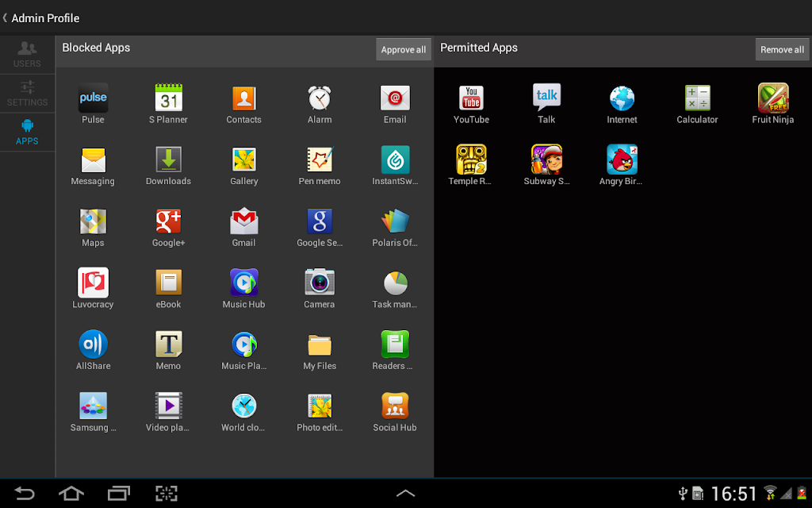
Task: Select the Google+ app icon
Action: 169,221
